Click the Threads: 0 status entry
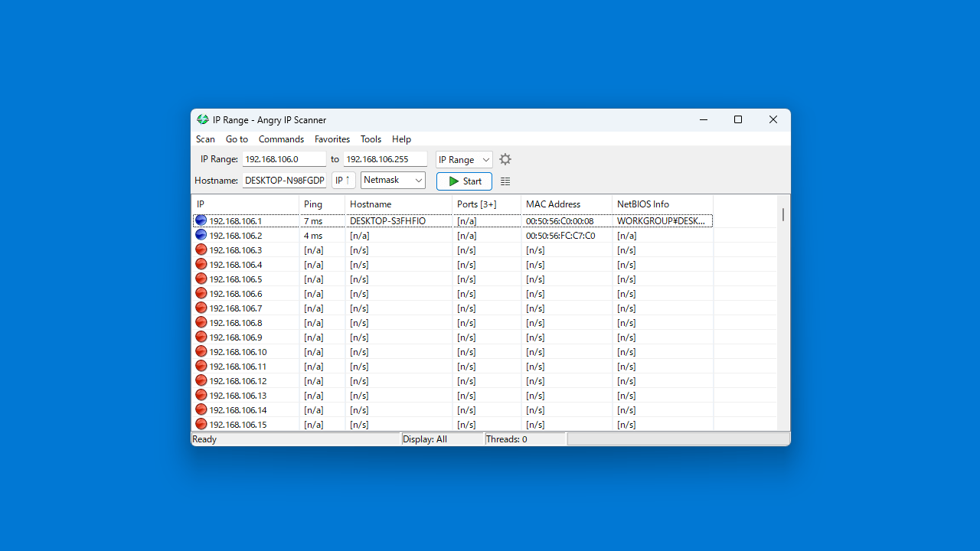 pyautogui.click(x=507, y=439)
